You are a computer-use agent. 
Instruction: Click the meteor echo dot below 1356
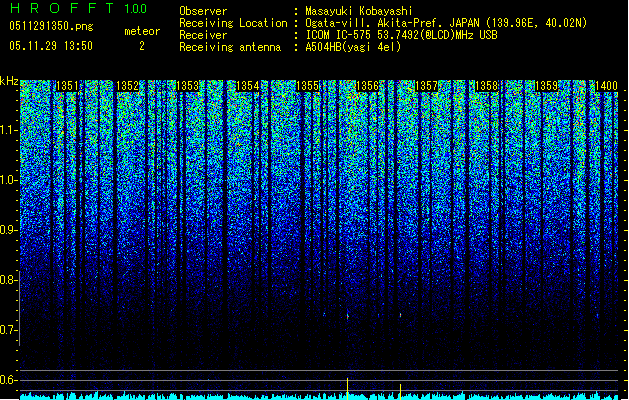coord(347,316)
